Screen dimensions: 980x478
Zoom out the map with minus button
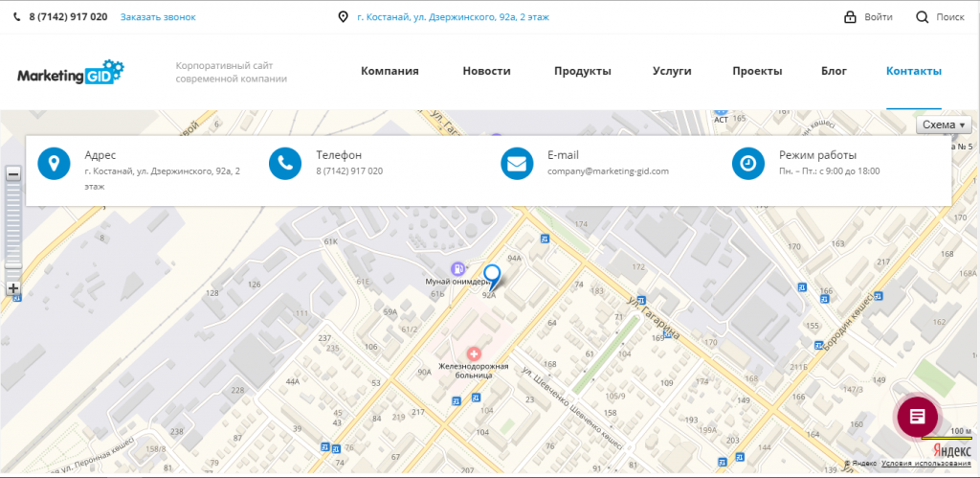(x=13, y=174)
